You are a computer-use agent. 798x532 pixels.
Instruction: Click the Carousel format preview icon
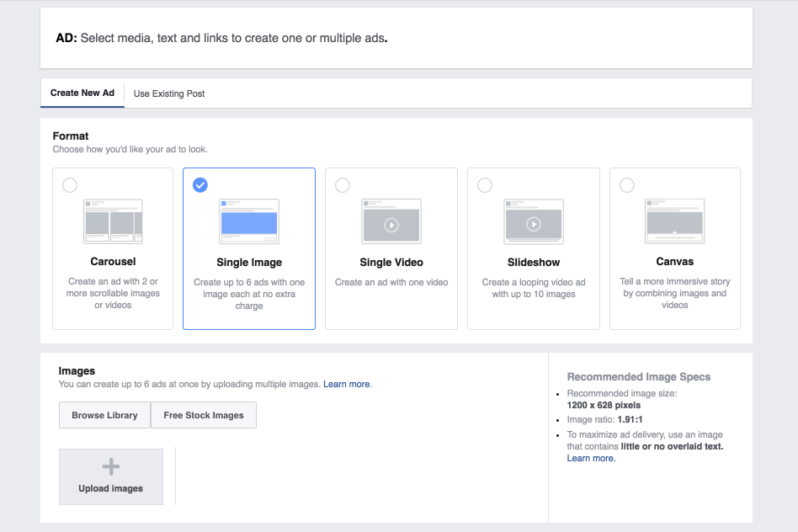(x=113, y=221)
